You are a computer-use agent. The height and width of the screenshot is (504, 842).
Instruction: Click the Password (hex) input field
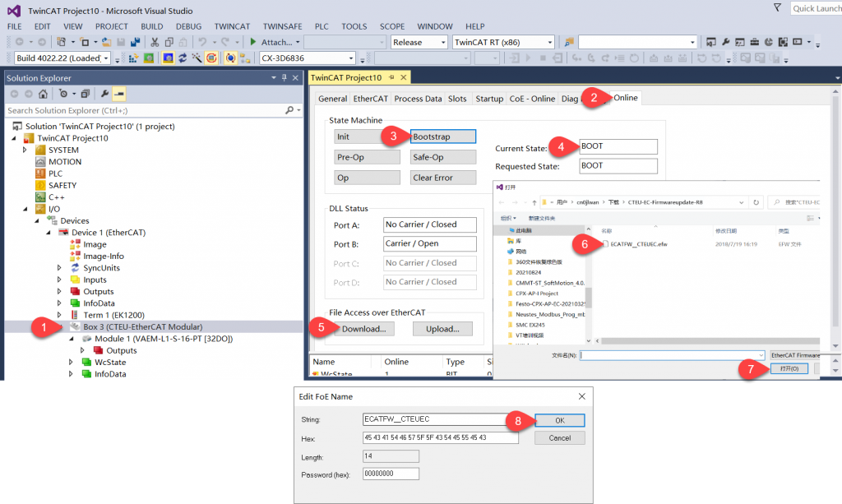point(391,474)
